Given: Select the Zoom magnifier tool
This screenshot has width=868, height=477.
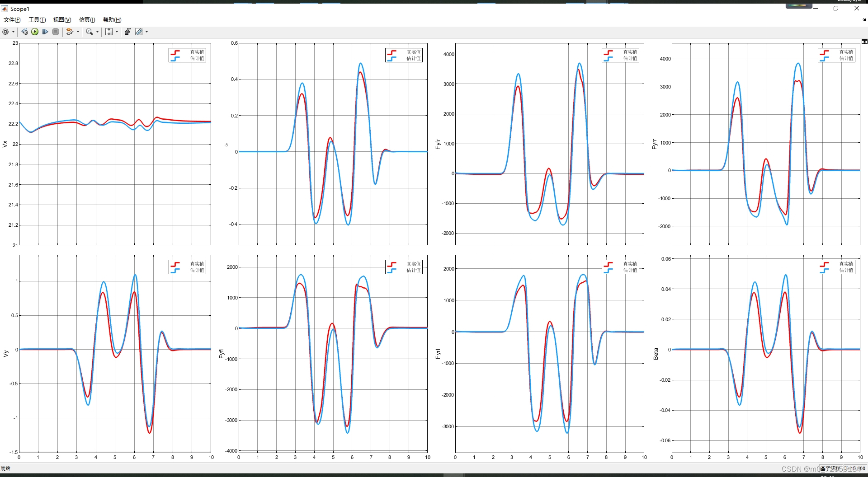Looking at the screenshot, I should pos(90,32).
